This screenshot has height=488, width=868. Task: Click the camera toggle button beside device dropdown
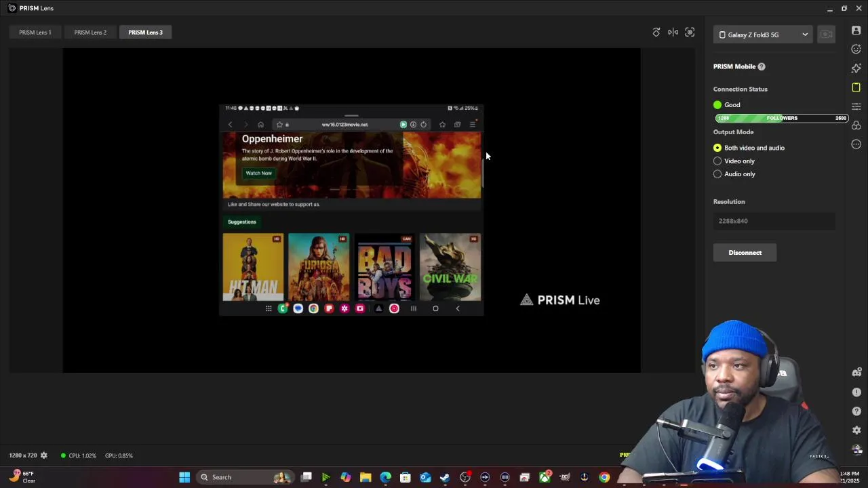(x=826, y=35)
